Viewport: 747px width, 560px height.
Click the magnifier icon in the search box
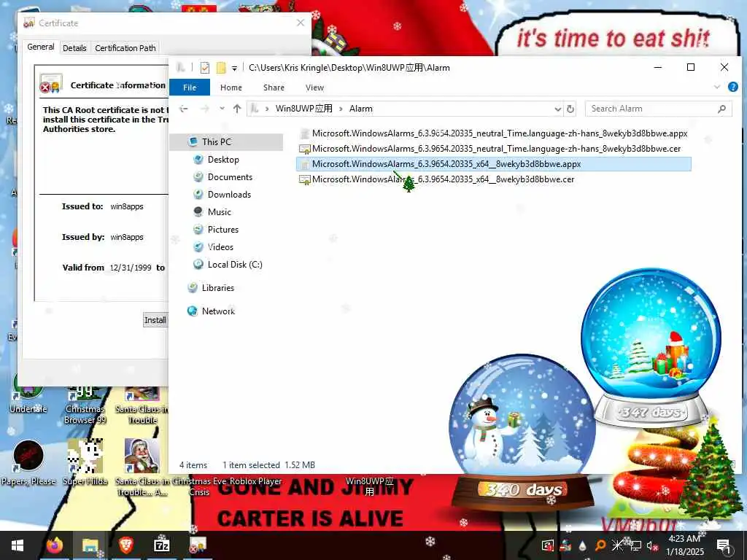721,109
